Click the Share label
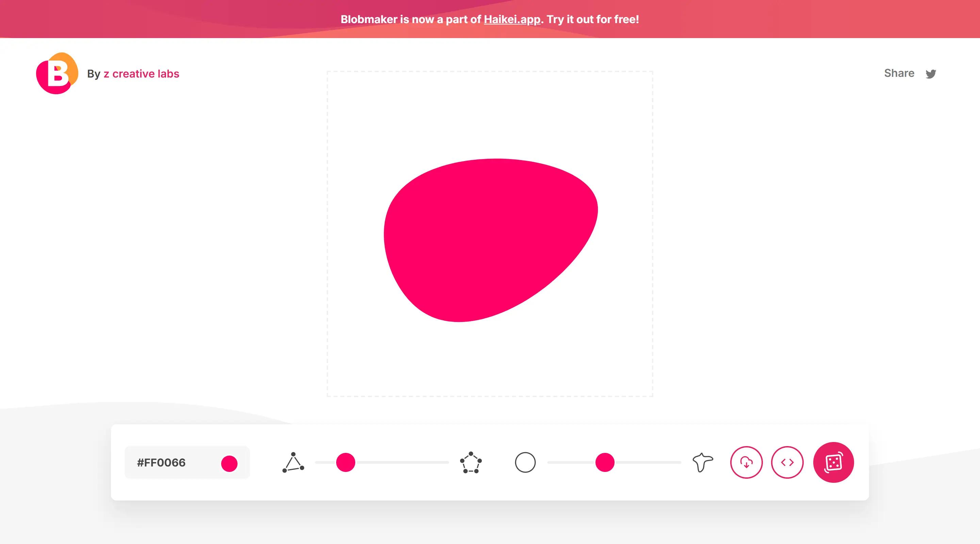The height and width of the screenshot is (544, 980). click(x=899, y=73)
